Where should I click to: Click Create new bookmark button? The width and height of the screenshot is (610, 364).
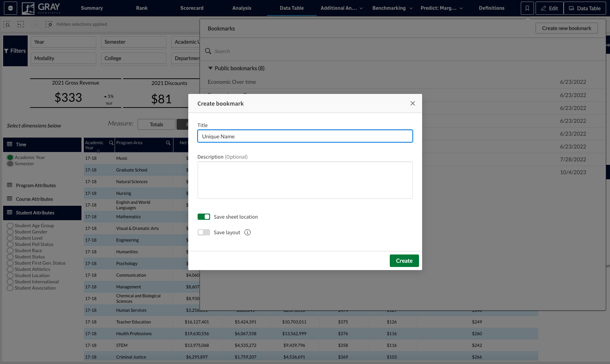[566, 28]
